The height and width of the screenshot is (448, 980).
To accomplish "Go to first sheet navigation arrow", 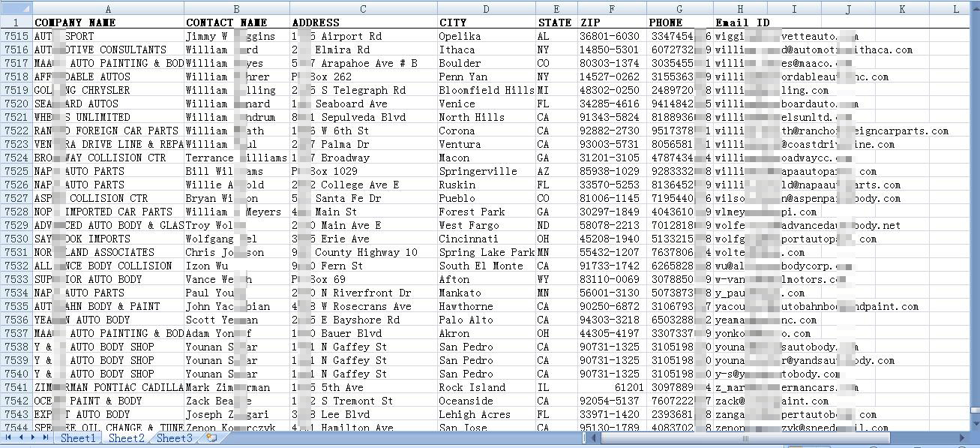I will 9,437.
